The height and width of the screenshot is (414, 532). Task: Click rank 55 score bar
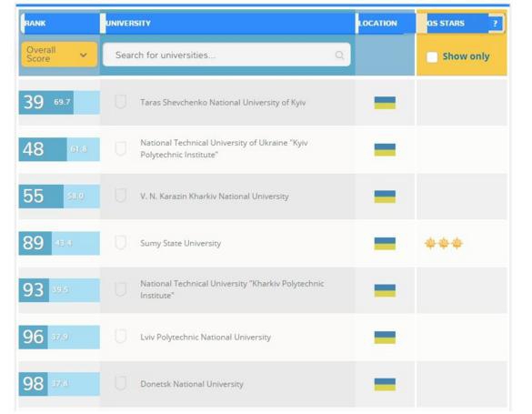click(x=59, y=197)
